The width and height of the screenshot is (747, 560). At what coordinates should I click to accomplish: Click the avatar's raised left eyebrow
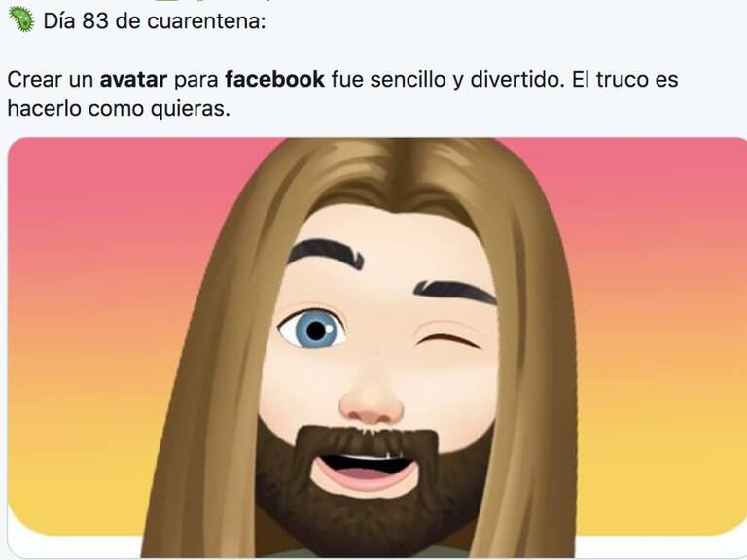coord(327,254)
